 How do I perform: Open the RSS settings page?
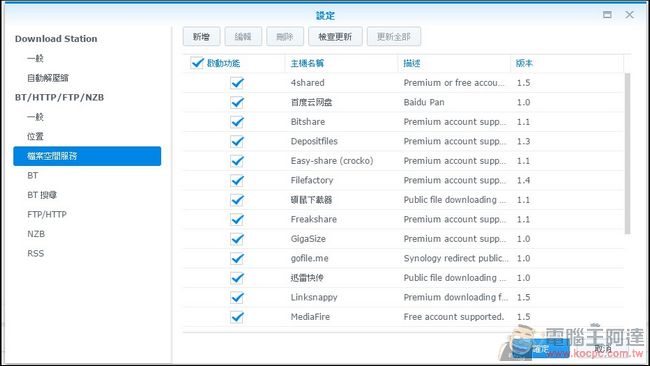(36, 253)
